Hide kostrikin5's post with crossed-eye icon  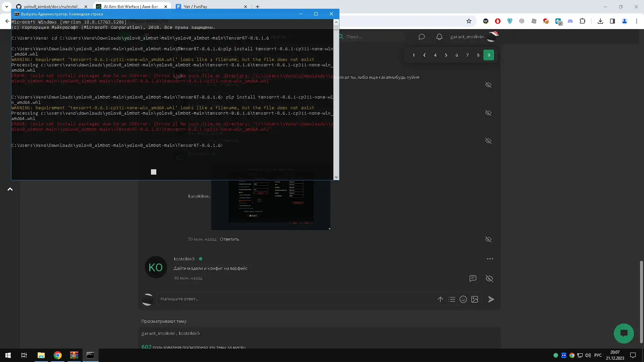[x=489, y=279]
